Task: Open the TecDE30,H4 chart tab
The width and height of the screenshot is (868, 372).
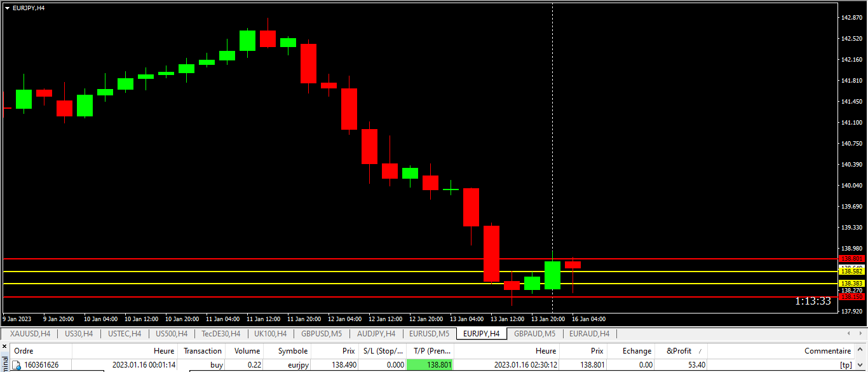Action: point(220,334)
